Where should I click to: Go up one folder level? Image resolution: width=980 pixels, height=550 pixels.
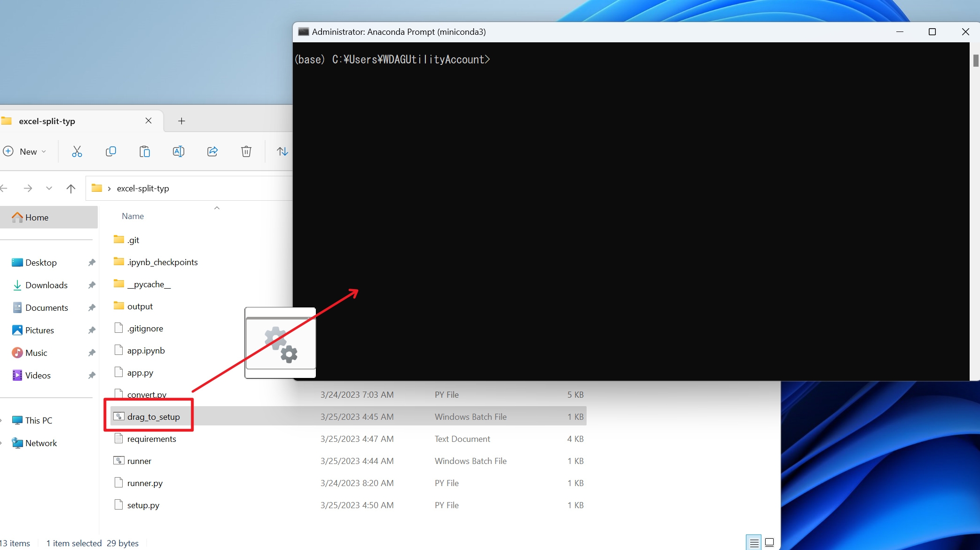pyautogui.click(x=71, y=189)
